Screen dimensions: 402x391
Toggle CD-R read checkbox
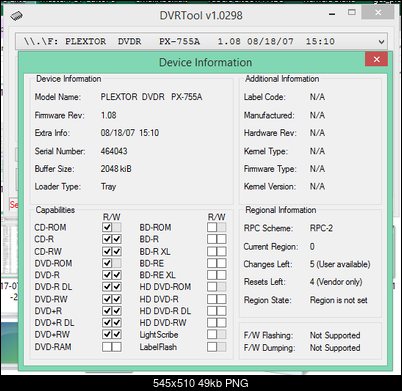107,239
